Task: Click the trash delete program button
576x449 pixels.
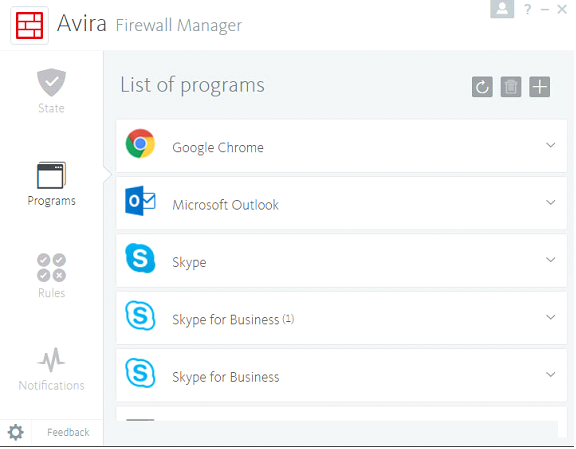Action: click(x=511, y=87)
